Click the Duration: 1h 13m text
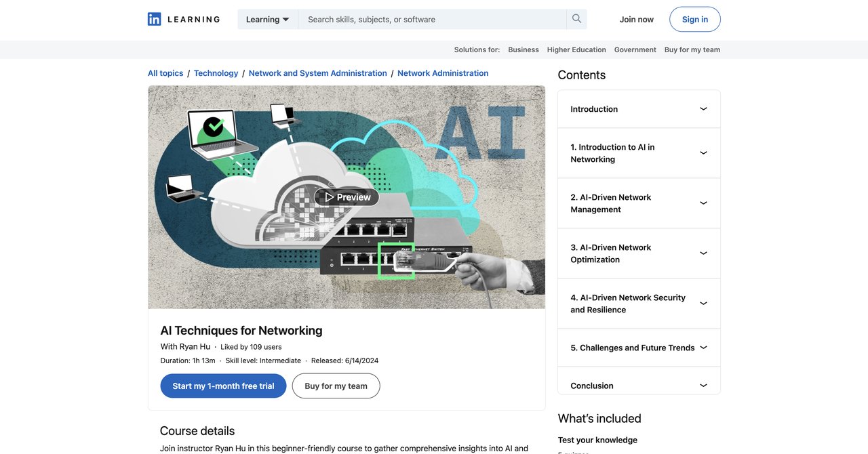 click(188, 360)
